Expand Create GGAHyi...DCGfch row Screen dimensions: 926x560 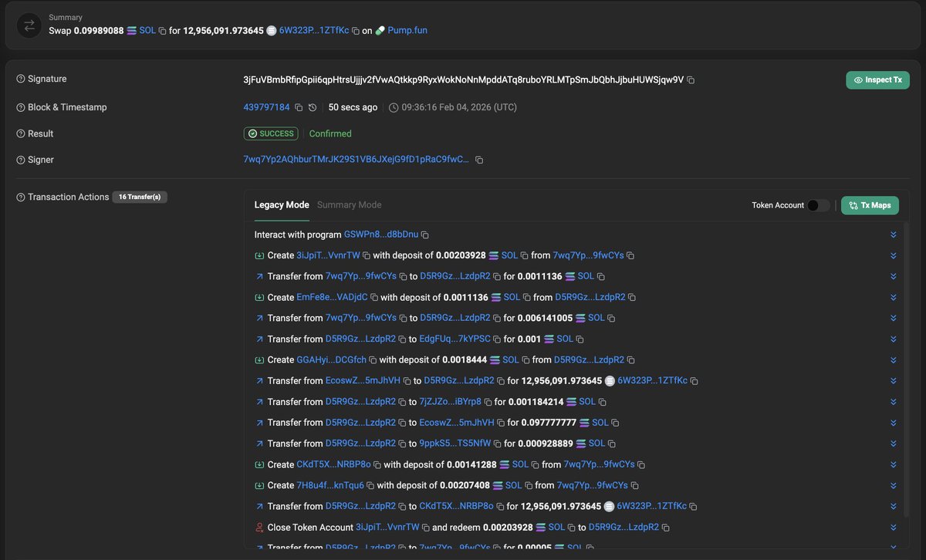click(x=893, y=360)
